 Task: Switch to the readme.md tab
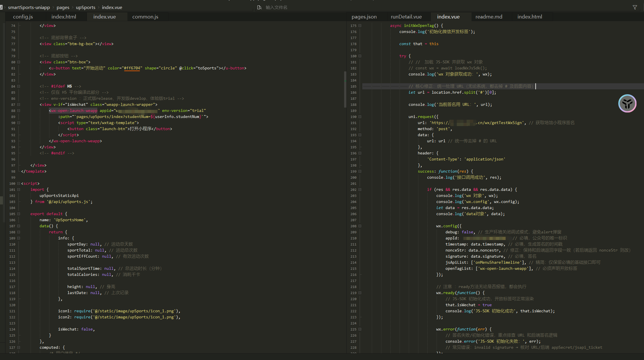[489, 17]
